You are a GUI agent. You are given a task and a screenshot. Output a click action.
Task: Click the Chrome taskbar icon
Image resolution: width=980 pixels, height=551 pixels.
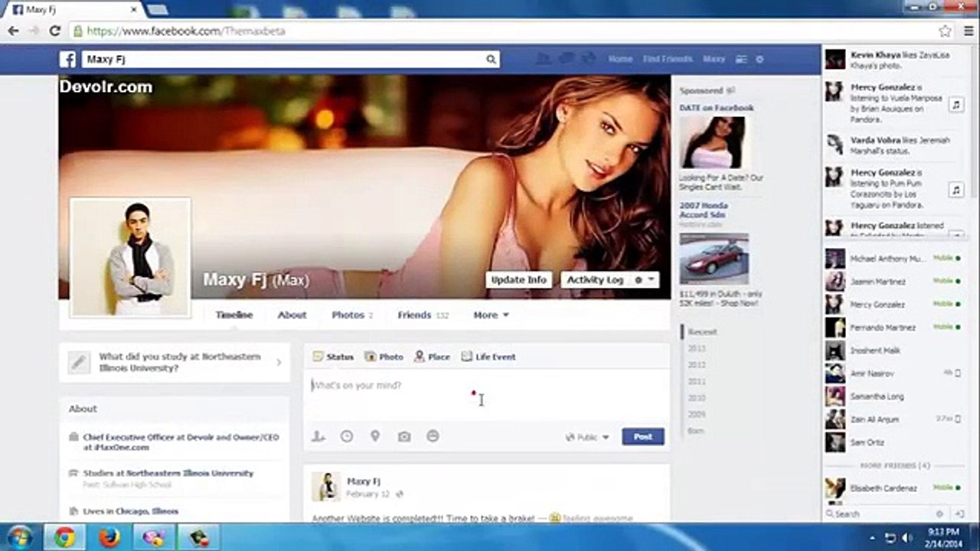click(65, 537)
